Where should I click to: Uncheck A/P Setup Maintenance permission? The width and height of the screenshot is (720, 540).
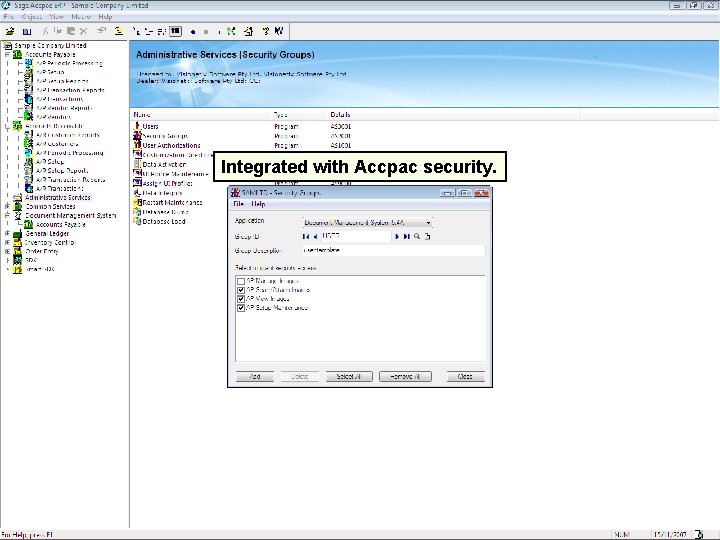click(x=241, y=308)
